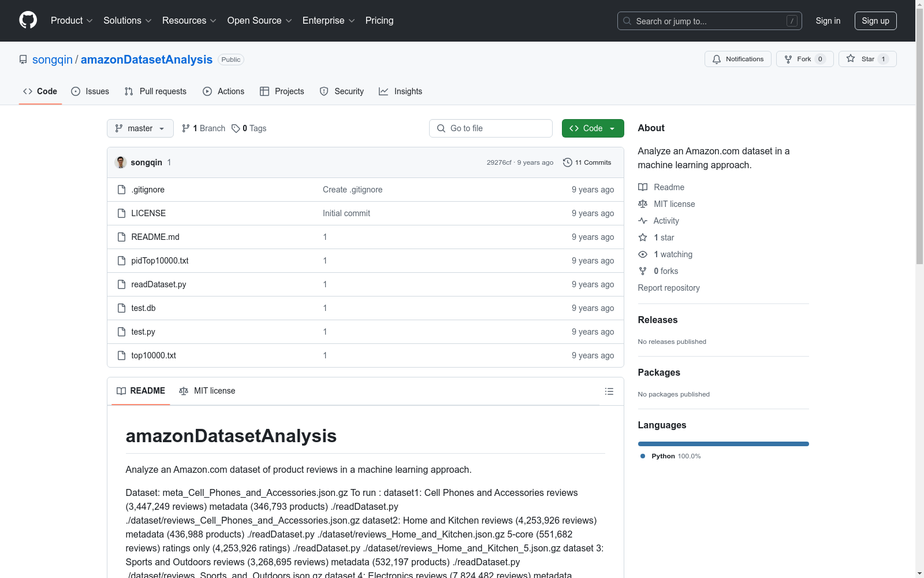Click the file icon next to test.py
The width and height of the screenshot is (924, 578).
pos(121,332)
